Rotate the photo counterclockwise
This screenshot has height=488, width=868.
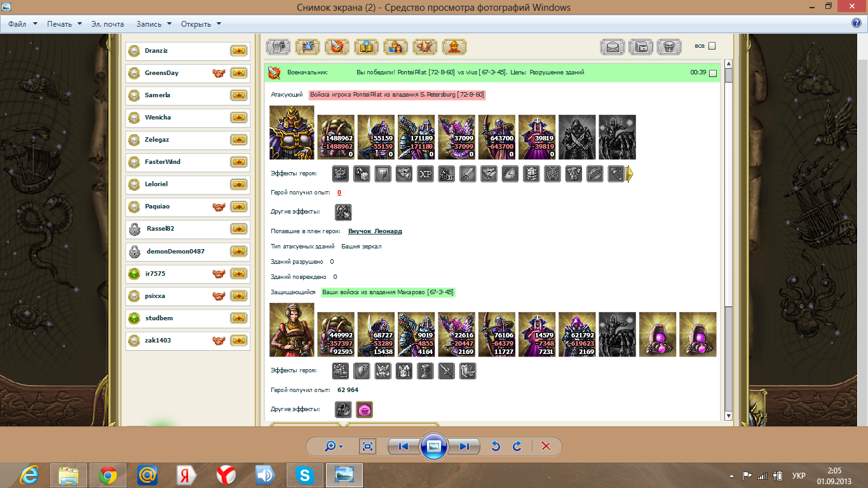(x=496, y=446)
